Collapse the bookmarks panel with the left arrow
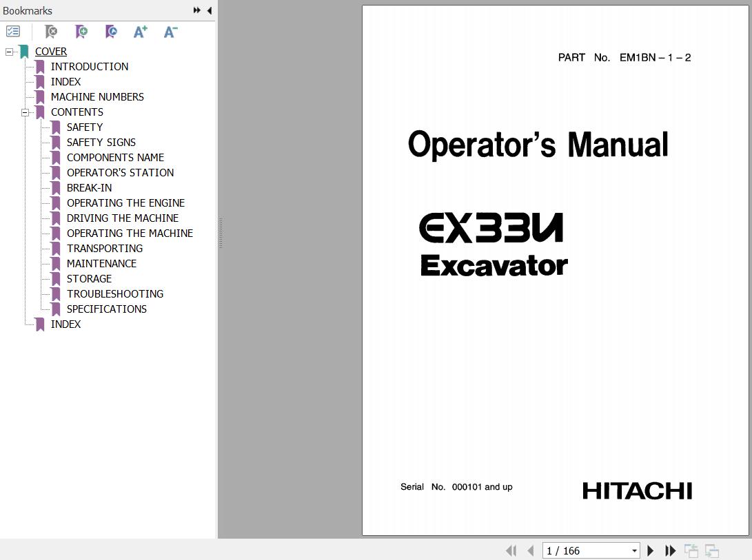 tap(210, 10)
